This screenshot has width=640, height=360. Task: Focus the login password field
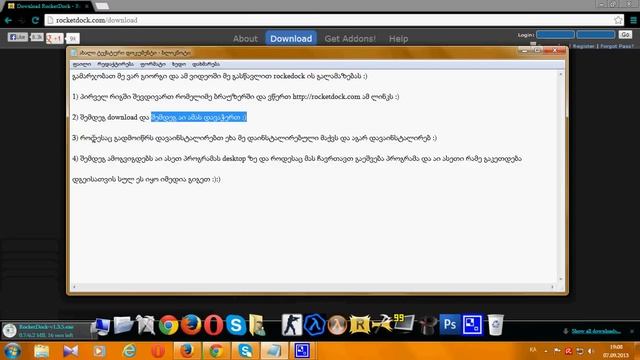pyautogui.click(x=596, y=35)
